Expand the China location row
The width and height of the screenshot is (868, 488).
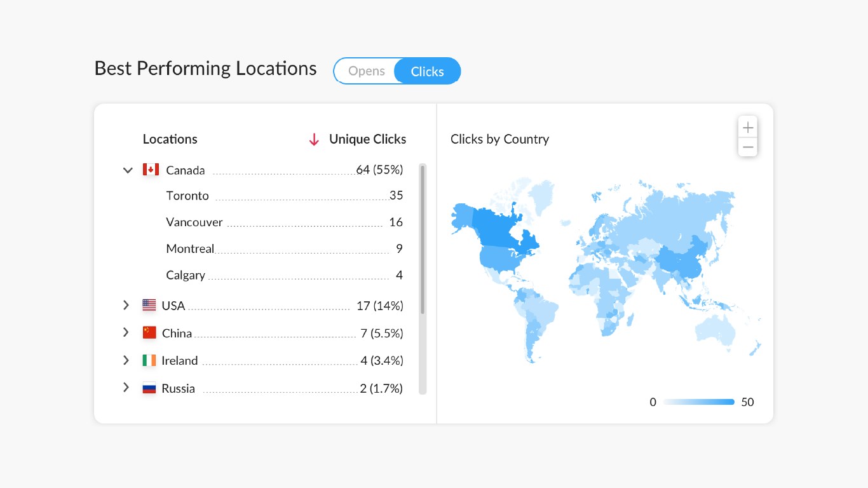pyautogui.click(x=126, y=332)
